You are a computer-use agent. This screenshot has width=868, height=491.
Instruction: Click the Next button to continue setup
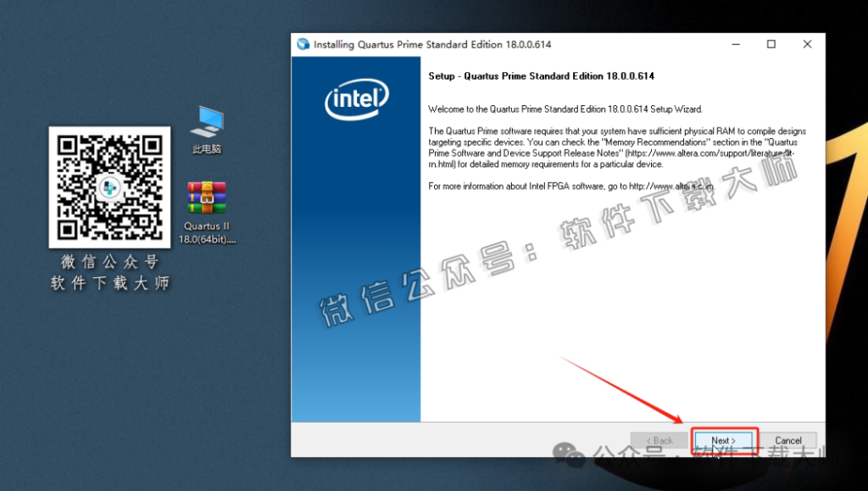[x=725, y=440]
